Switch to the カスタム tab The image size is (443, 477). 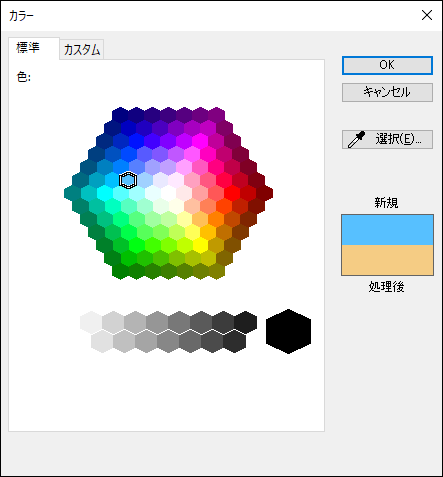click(82, 50)
